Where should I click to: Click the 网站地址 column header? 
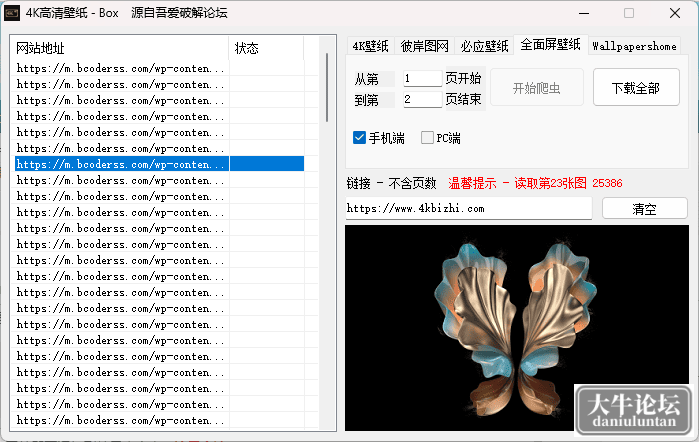point(119,48)
